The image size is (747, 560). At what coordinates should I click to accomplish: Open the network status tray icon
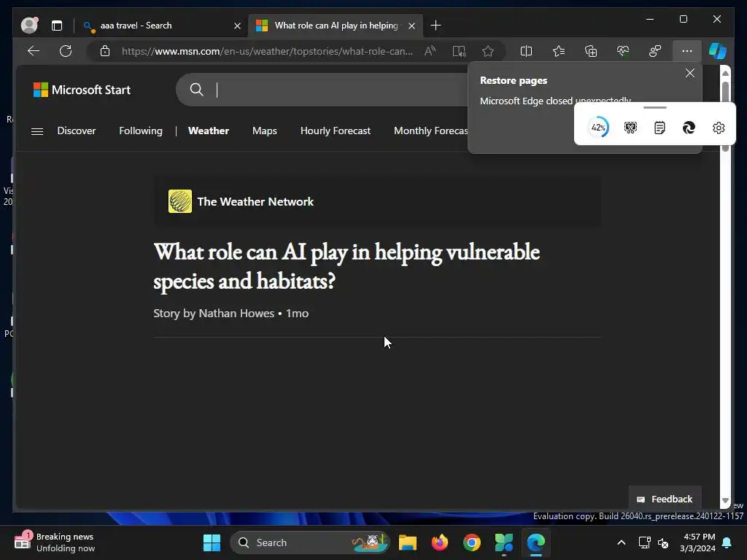click(645, 542)
